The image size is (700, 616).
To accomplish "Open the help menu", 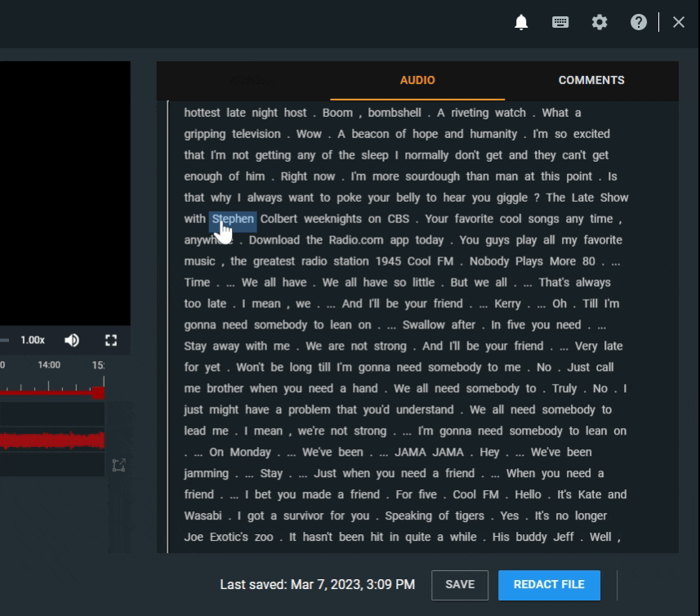I will [639, 22].
